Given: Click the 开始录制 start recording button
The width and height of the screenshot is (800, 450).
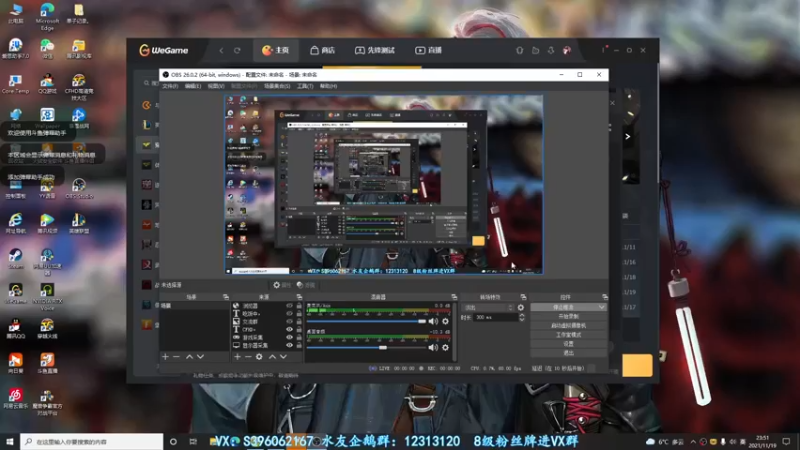Looking at the screenshot, I should [x=568, y=316].
